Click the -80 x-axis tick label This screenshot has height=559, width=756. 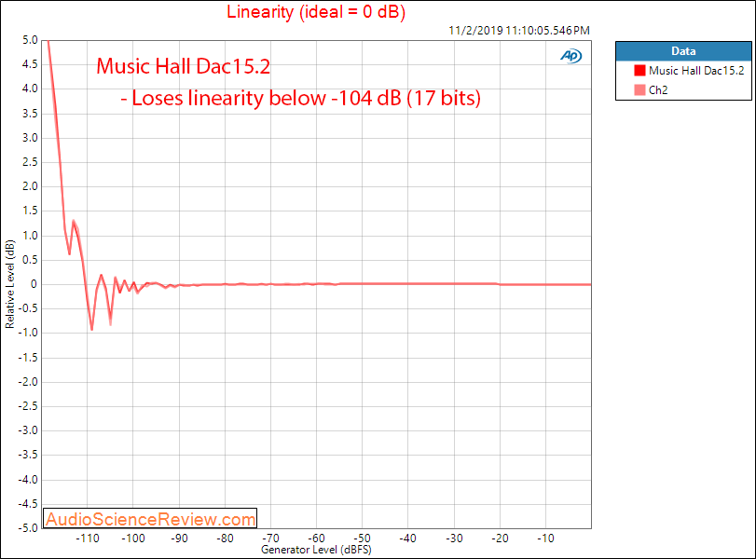(x=225, y=539)
